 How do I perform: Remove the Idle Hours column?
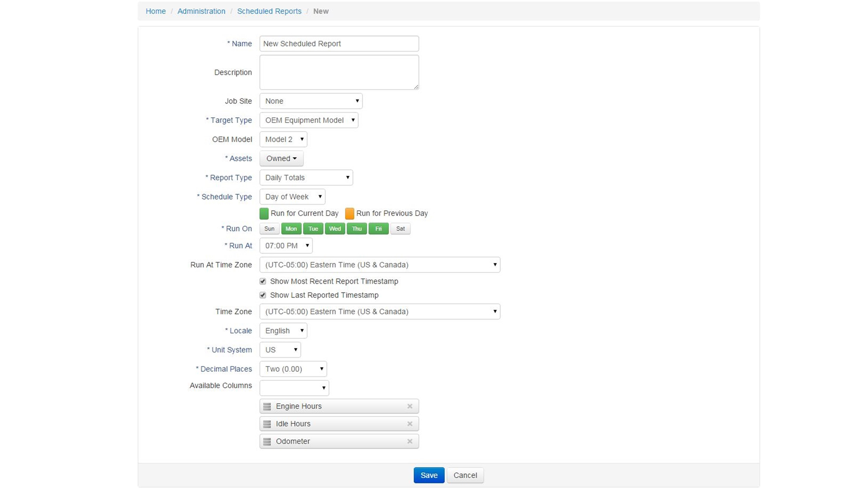point(410,424)
